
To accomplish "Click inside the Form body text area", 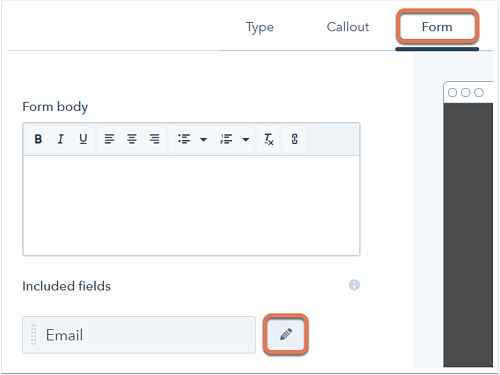I will 191,205.
